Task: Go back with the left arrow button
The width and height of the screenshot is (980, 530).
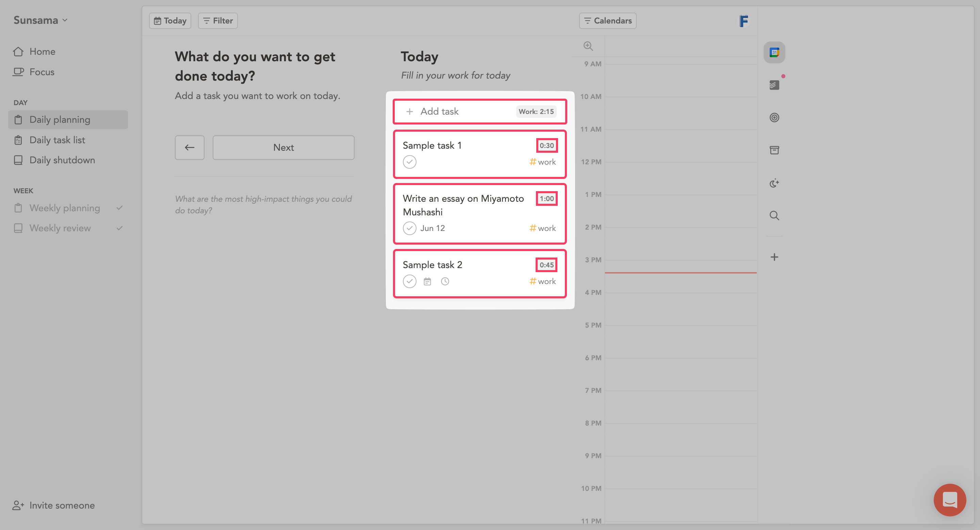Action: [190, 148]
